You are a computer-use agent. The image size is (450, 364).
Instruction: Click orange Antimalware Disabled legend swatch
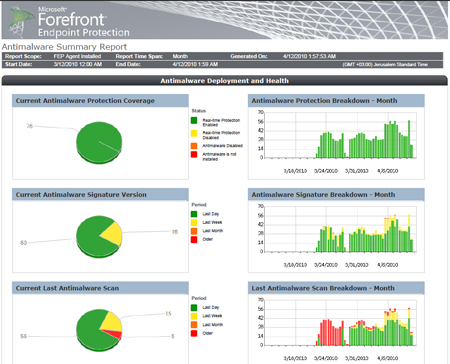pyautogui.click(x=194, y=146)
